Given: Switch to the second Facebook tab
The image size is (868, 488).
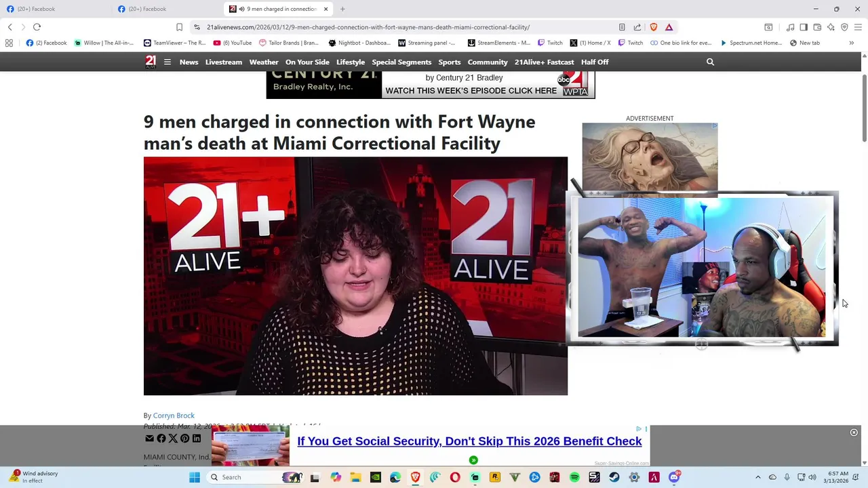Looking at the screenshot, I should click(166, 9).
